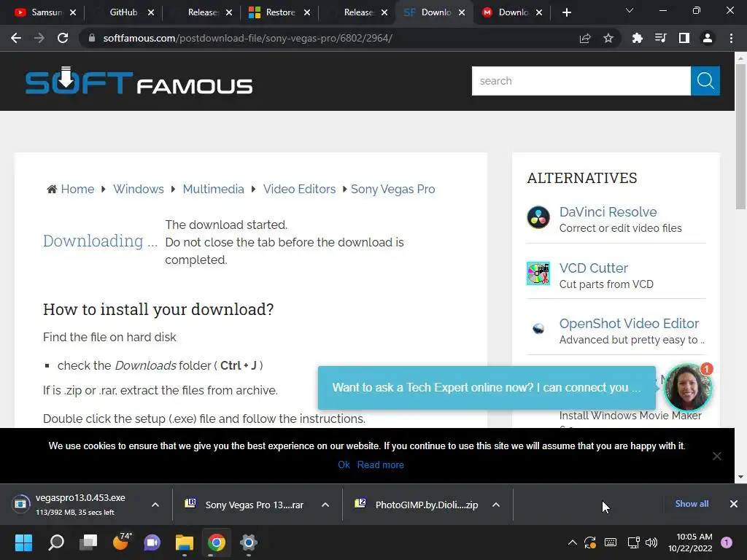
Task: Click the blue search magnifier button
Action: pos(705,81)
